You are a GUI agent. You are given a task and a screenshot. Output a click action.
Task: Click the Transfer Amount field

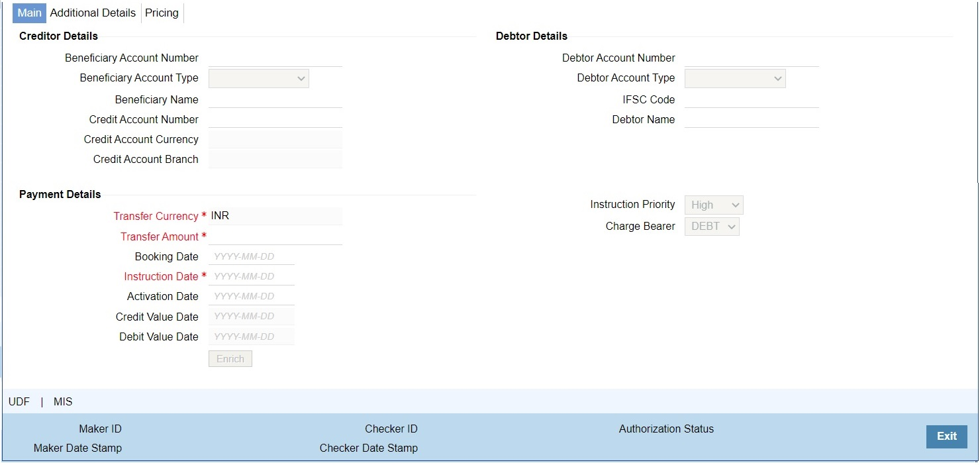pos(275,236)
